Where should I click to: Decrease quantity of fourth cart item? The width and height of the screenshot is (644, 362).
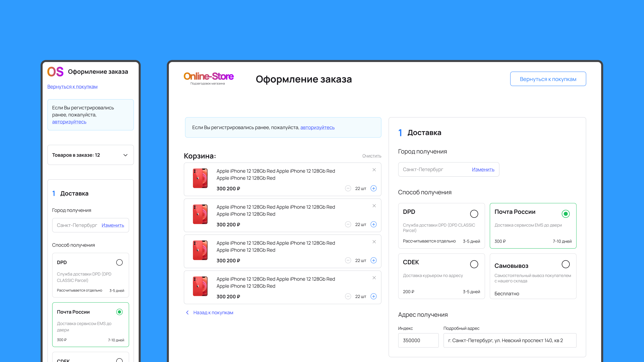348,296
